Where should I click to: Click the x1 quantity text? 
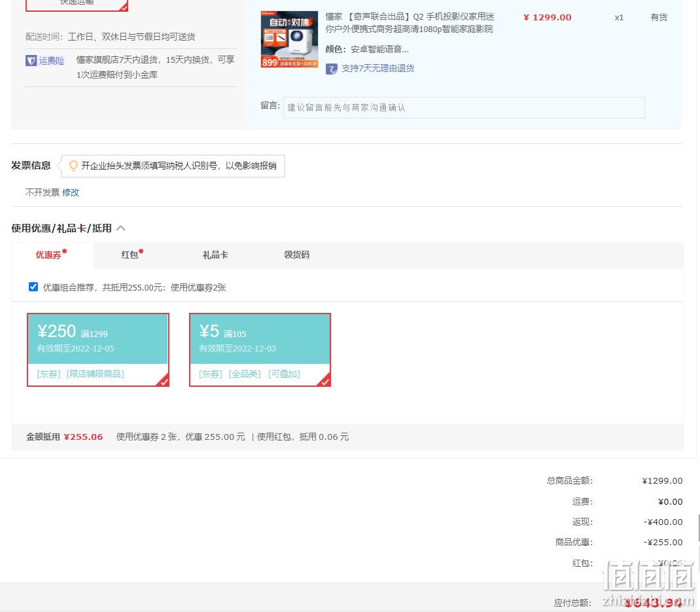pos(619,18)
